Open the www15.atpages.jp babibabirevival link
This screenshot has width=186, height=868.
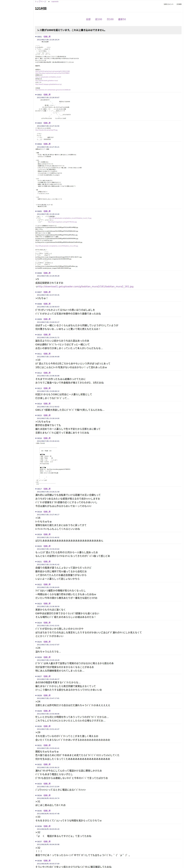click(x=48, y=84)
